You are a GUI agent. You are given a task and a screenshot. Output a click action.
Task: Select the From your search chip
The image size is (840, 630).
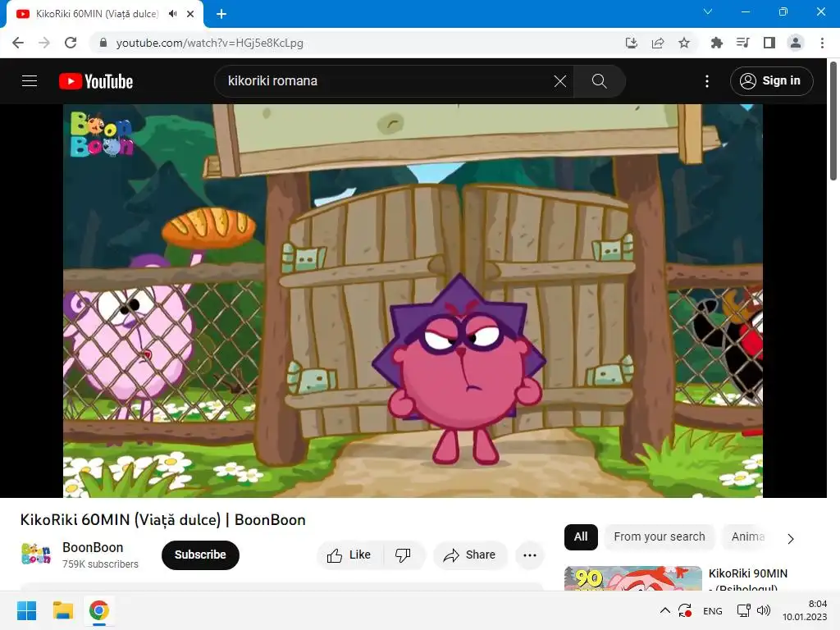660,536
